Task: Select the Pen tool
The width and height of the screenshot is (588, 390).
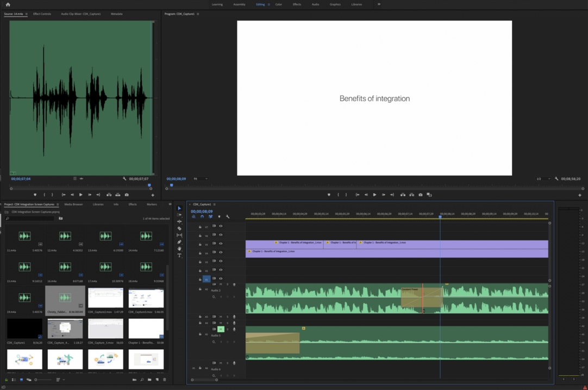Action: [179, 242]
